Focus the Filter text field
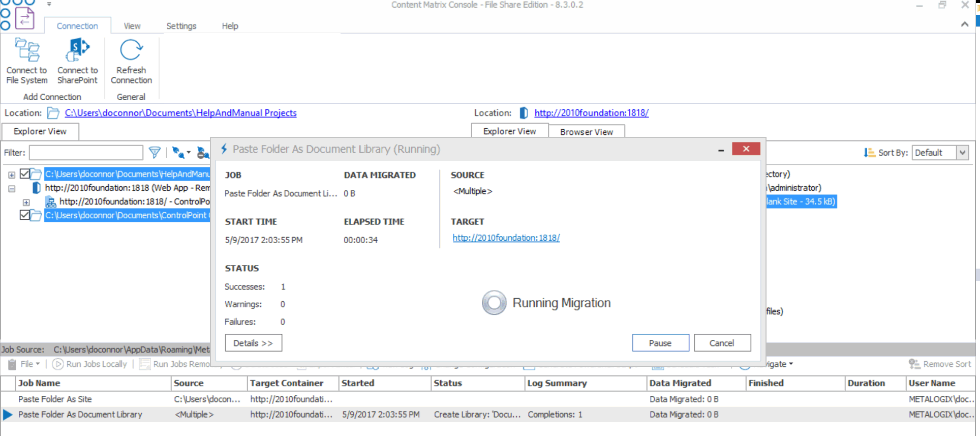This screenshot has width=980, height=436. (x=86, y=153)
